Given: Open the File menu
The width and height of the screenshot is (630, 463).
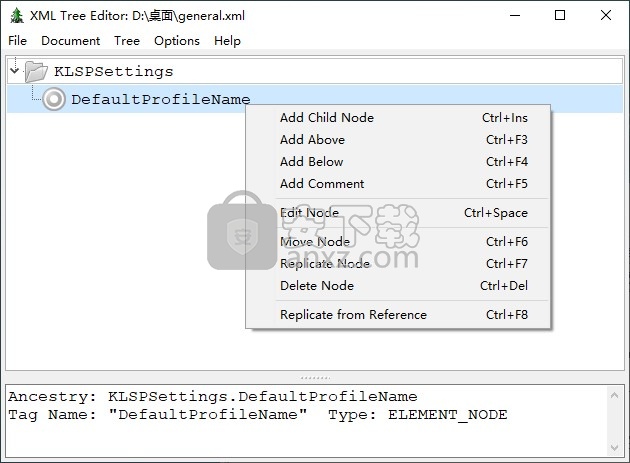Looking at the screenshot, I should [x=17, y=41].
